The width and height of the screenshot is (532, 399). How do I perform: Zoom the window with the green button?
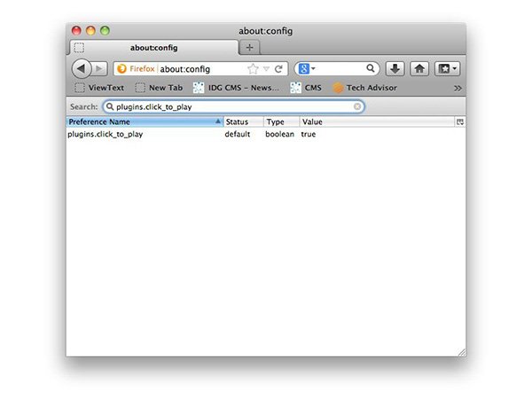coord(105,31)
